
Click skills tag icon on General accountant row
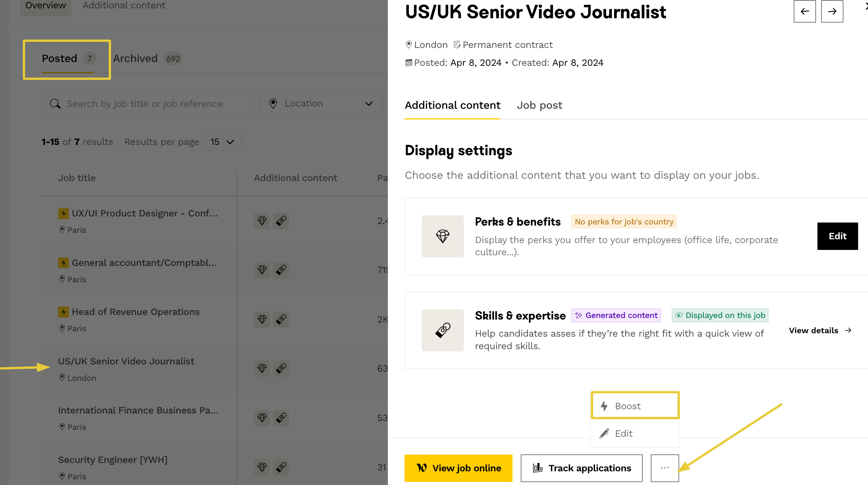(281, 270)
